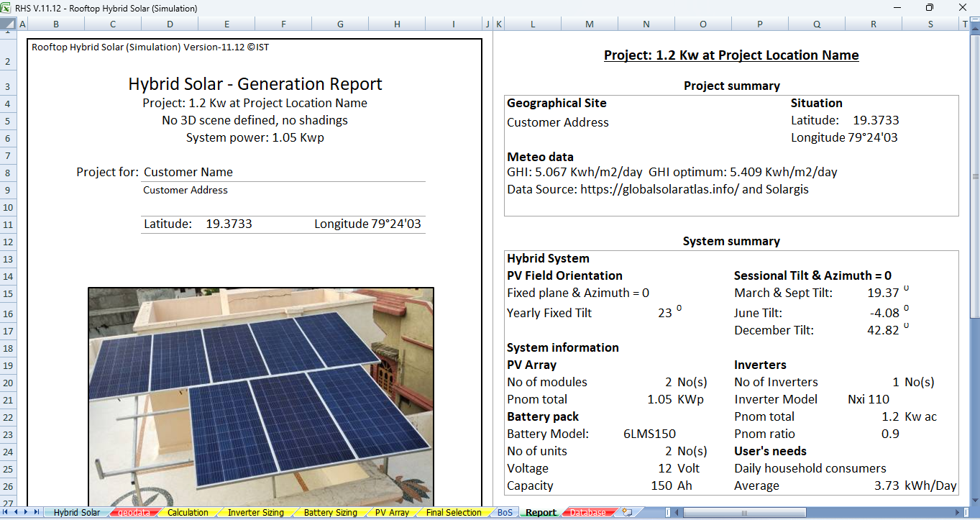Switch to the Inverter Sizing tab
980x520 pixels.
pos(255,513)
